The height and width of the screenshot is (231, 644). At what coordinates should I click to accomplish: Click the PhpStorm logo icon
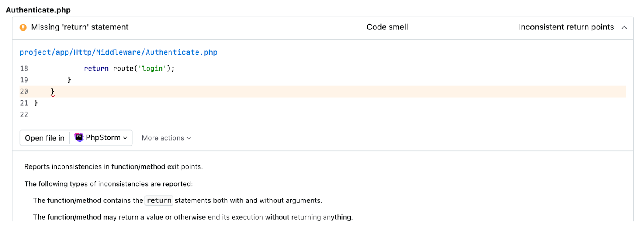pos(79,137)
